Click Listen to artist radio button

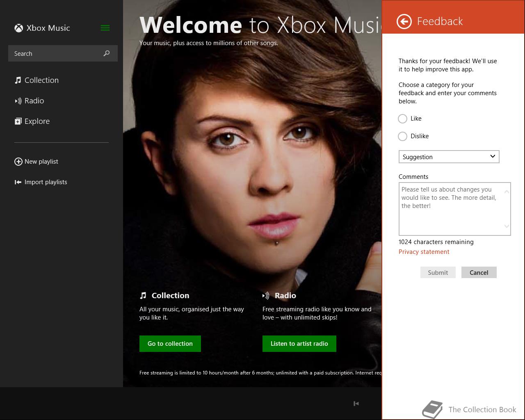[x=299, y=344]
